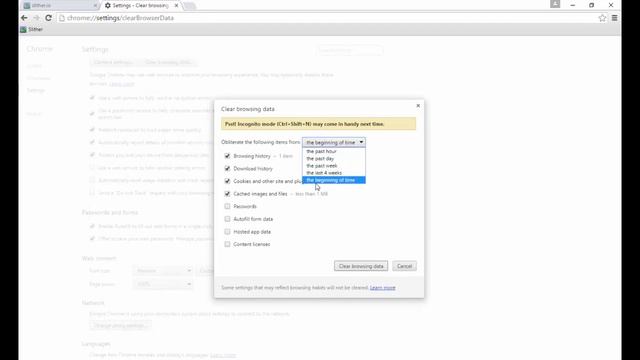Screen dimensions: 640x360
Task: Click the Clear browsing data button
Action: point(361,266)
